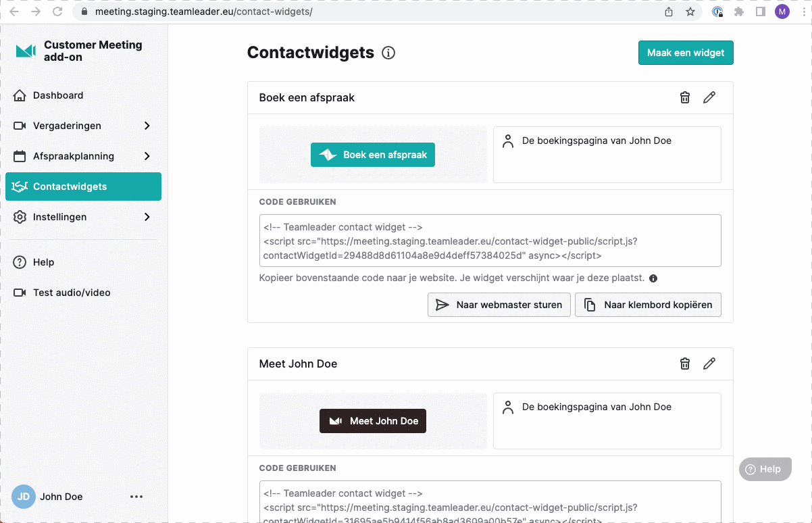Click the teal Boek een afspraak preview button
812x523 pixels.
click(x=373, y=155)
